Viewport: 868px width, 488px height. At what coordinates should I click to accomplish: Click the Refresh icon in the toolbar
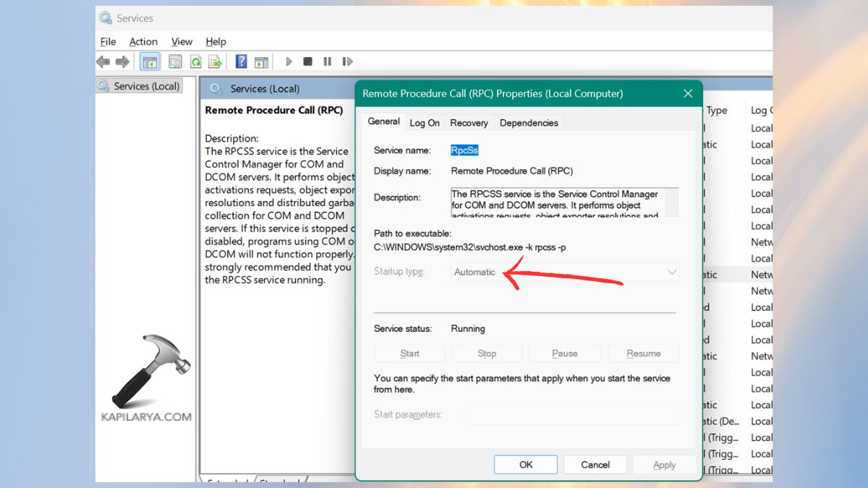point(195,61)
